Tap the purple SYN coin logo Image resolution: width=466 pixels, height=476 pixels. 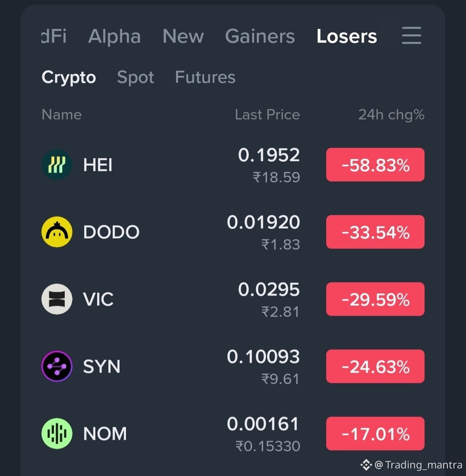[57, 366]
